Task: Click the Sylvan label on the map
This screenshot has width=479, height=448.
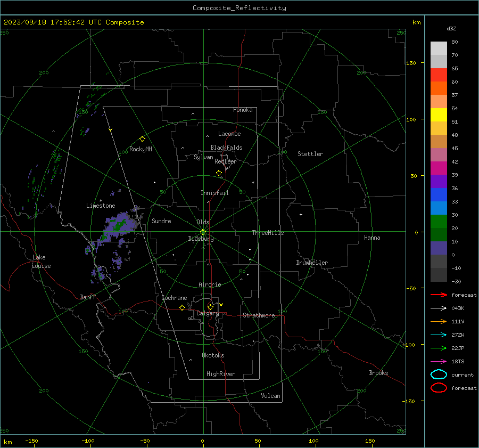Action: (x=203, y=157)
